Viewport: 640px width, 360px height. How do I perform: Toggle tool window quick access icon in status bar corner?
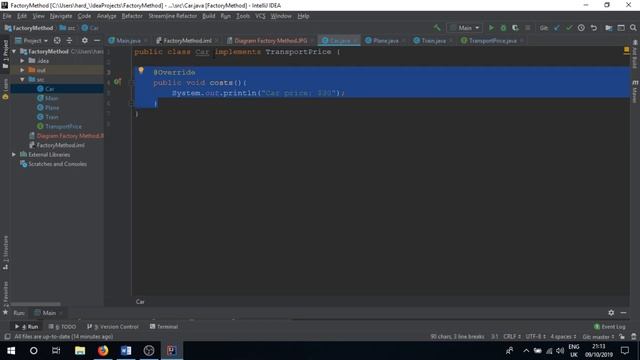7,337
